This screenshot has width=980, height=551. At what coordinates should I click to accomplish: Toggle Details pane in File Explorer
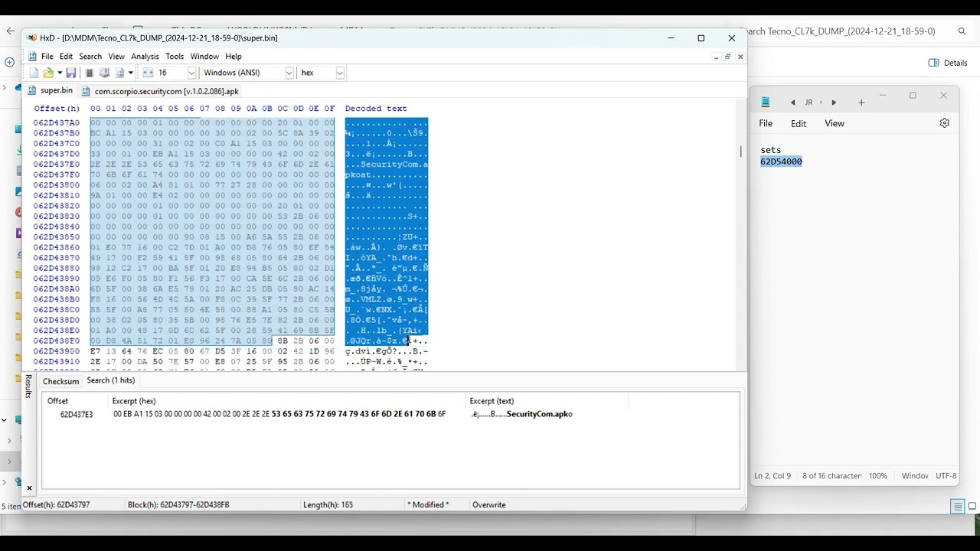(x=948, y=63)
